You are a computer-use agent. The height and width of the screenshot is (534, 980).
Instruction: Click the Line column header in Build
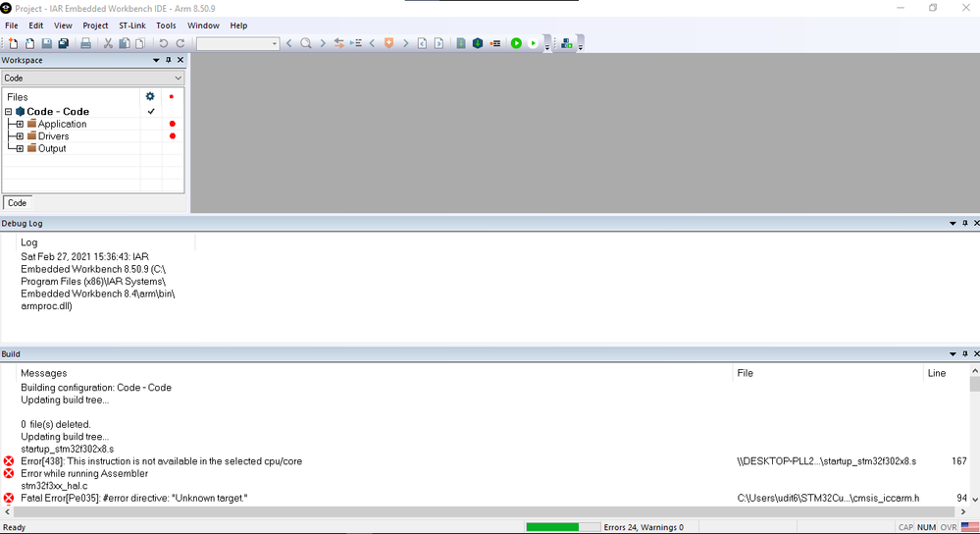[x=936, y=373]
